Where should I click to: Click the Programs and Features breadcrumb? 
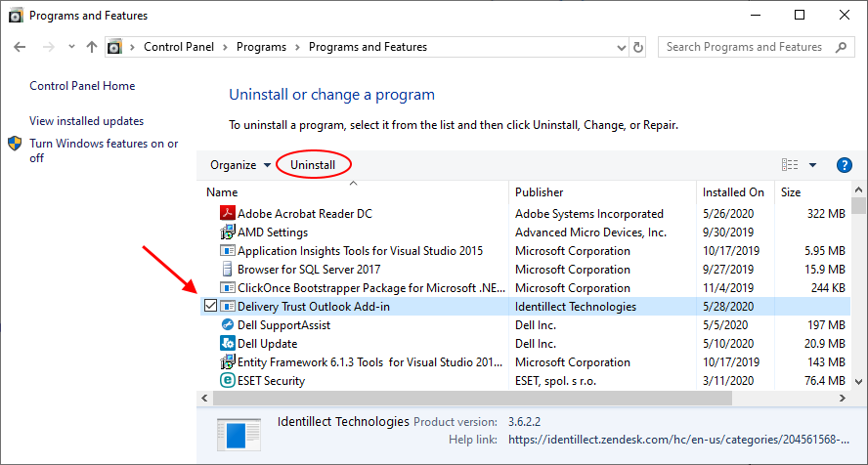pos(369,47)
